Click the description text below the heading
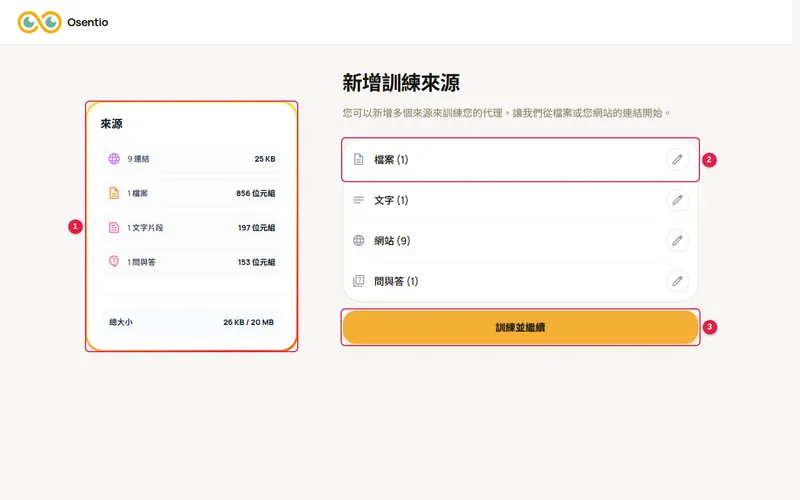 pyautogui.click(x=506, y=113)
